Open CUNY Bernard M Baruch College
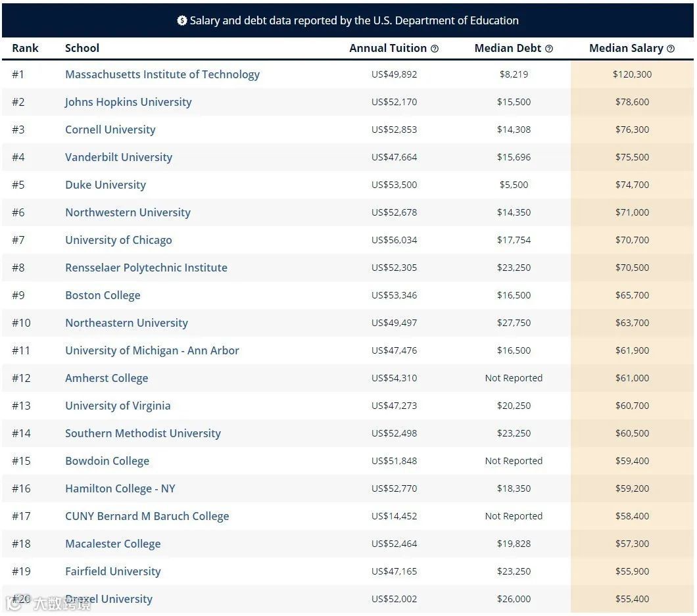The image size is (697, 616). pyautogui.click(x=147, y=516)
